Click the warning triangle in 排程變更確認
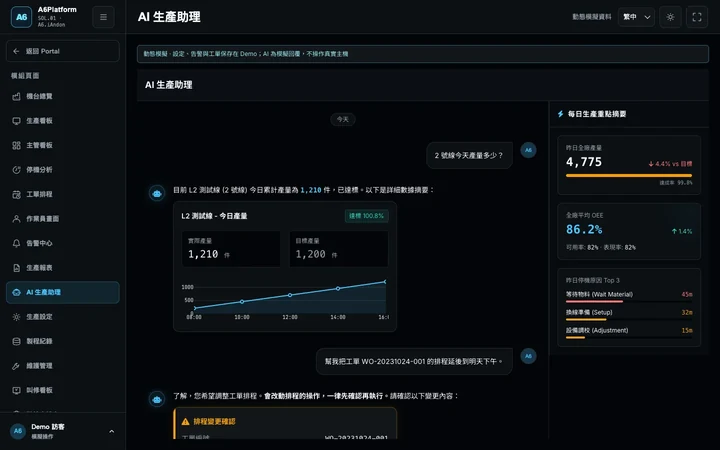This screenshot has height=450, width=720. click(186, 422)
